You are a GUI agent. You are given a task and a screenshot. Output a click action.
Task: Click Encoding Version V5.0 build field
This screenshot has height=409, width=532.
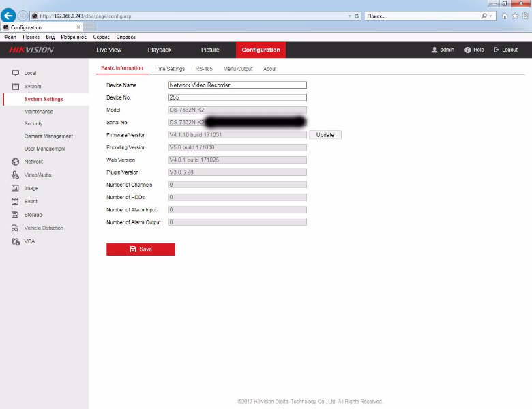(x=237, y=147)
